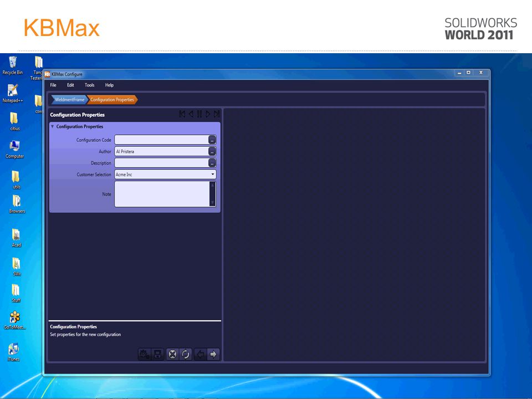Viewport: 532px width, 399px height.
Task: Open the ellipsis button for Description
Action: point(212,163)
